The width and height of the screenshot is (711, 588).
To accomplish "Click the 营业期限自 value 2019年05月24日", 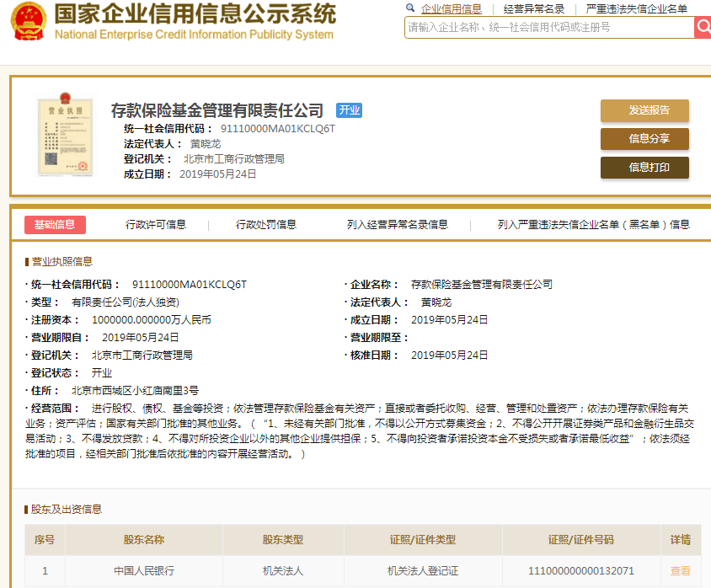I will click(140, 338).
